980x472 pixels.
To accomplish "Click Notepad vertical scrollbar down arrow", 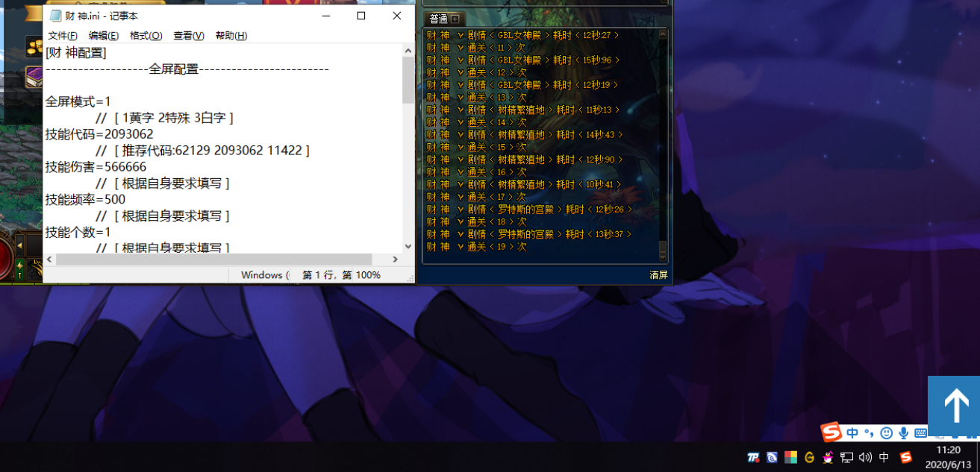I will tap(408, 246).
